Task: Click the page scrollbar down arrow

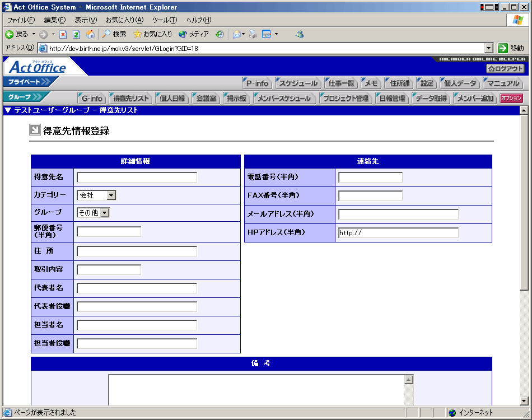Action: [524, 401]
